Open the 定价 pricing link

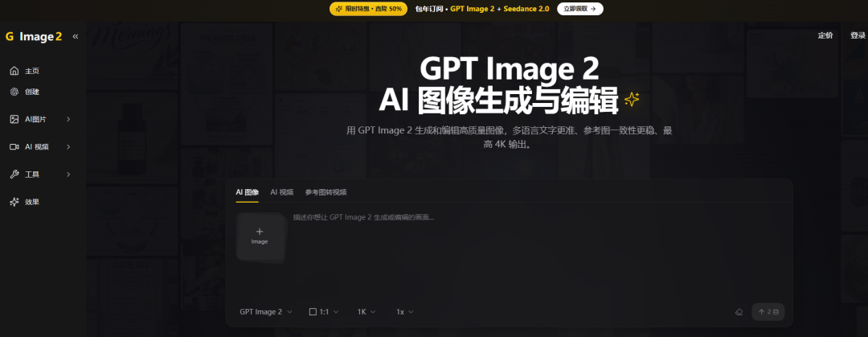point(825,35)
